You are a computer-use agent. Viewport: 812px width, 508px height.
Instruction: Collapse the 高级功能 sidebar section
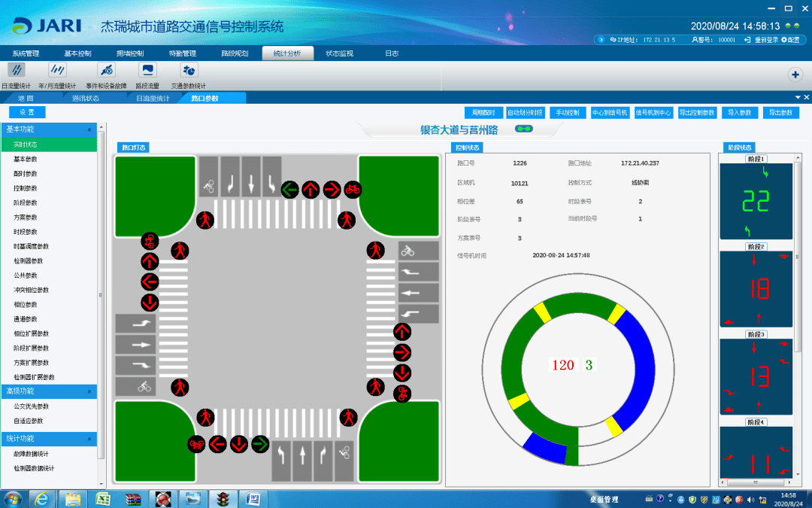(x=90, y=391)
